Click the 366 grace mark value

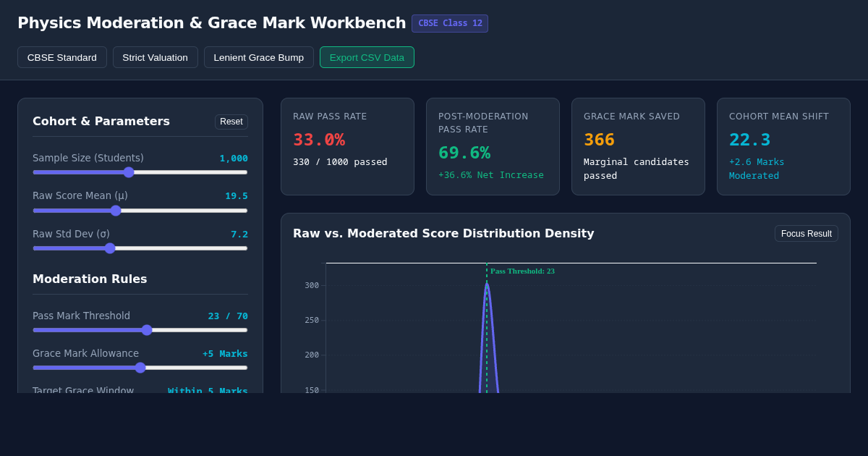point(600,140)
